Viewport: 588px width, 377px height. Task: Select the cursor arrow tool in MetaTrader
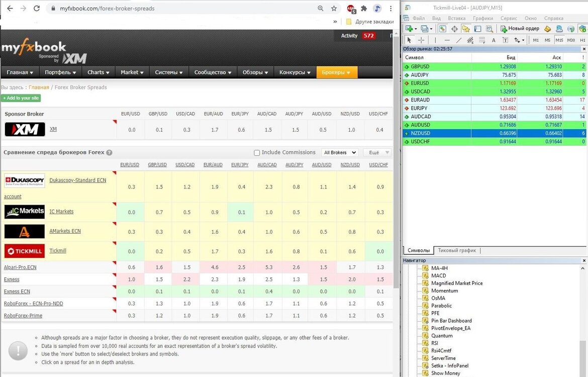pyautogui.click(x=409, y=40)
